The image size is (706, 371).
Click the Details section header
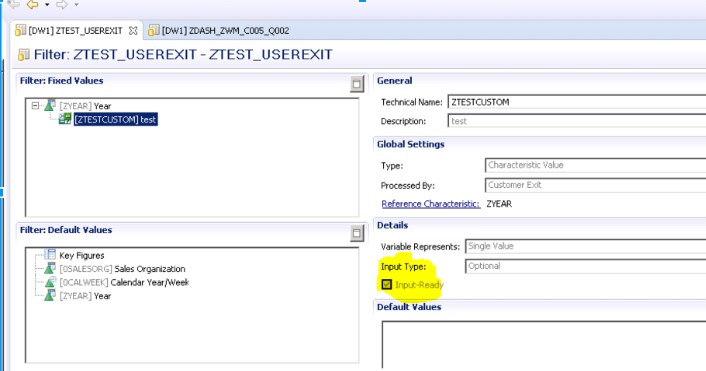[392, 226]
